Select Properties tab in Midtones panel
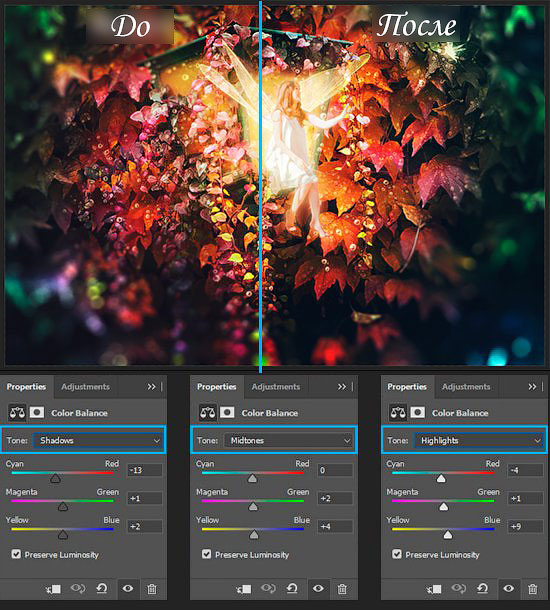The height and width of the screenshot is (610, 550). pos(217,387)
